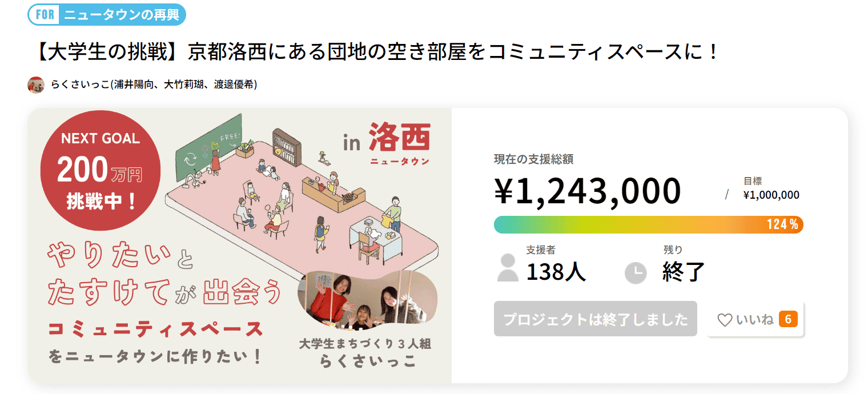The height and width of the screenshot is (394, 868).
Task: Click the blue FOR badge
Action: click(45, 15)
